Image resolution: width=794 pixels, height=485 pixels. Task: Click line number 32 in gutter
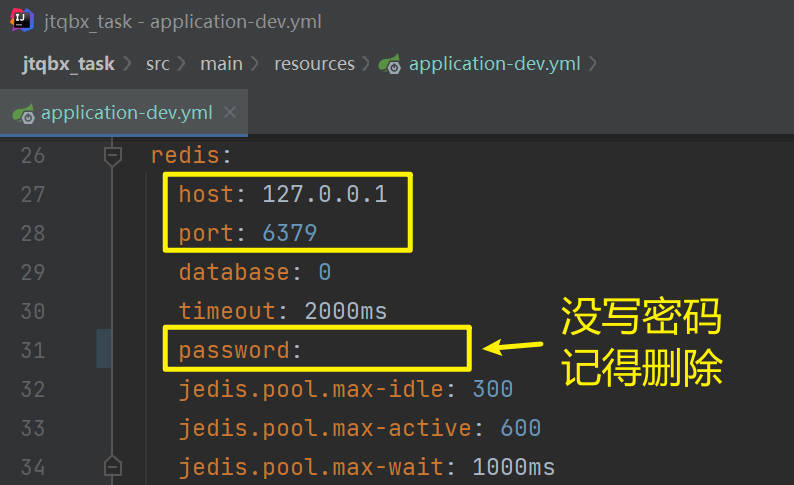tap(33, 389)
